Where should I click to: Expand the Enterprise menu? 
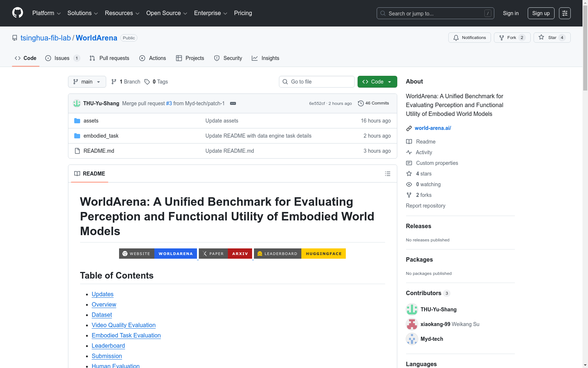pyautogui.click(x=211, y=13)
